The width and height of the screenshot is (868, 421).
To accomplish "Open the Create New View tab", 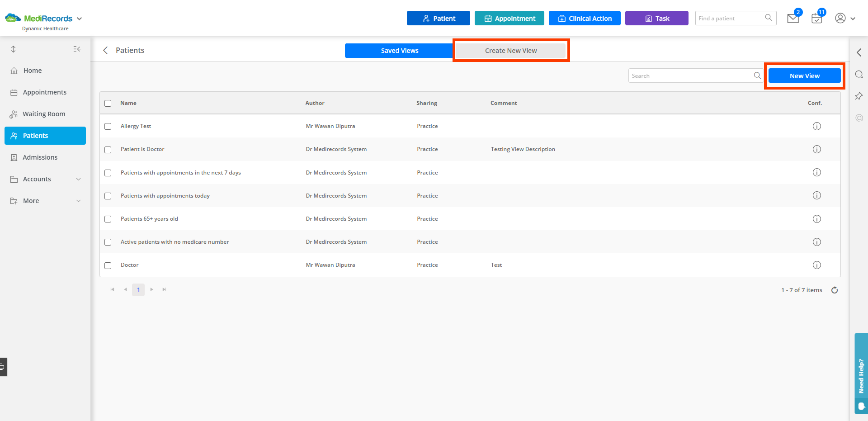I will (x=510, y=50).
